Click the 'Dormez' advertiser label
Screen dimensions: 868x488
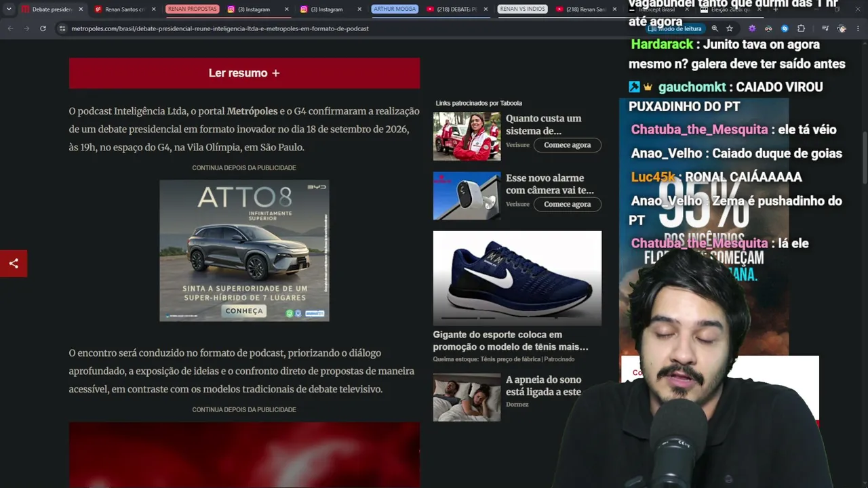(x=517, y=405)
